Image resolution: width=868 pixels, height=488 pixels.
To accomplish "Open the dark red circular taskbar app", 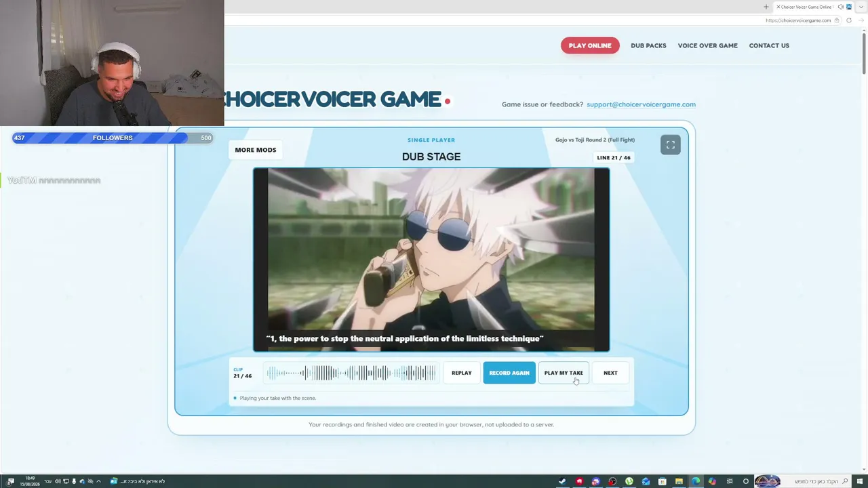I will [612, 481].
